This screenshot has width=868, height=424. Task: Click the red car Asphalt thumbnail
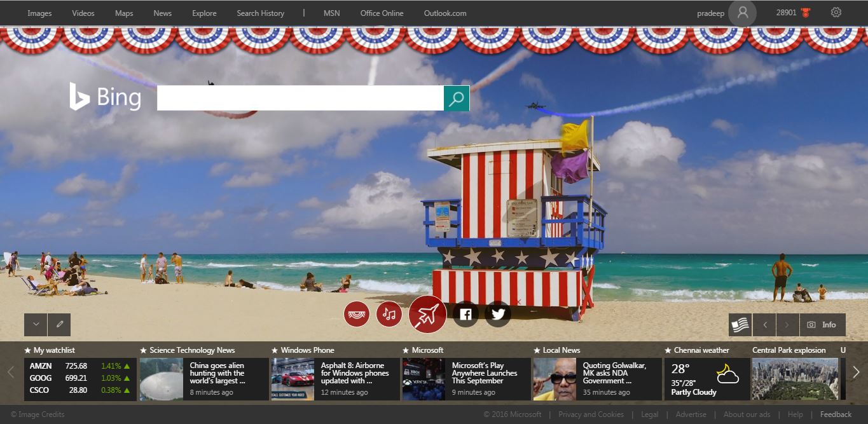[x=293, y=380]
